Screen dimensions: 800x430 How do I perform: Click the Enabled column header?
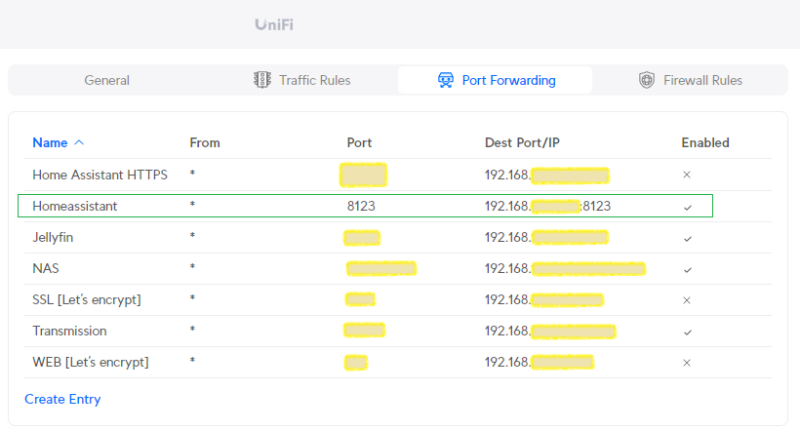tap(705, 143)
